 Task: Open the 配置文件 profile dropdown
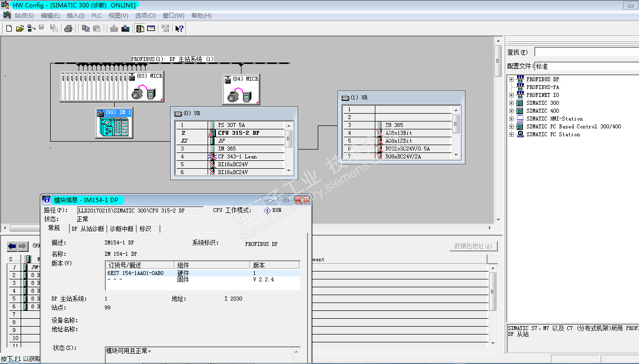[586, 66]
